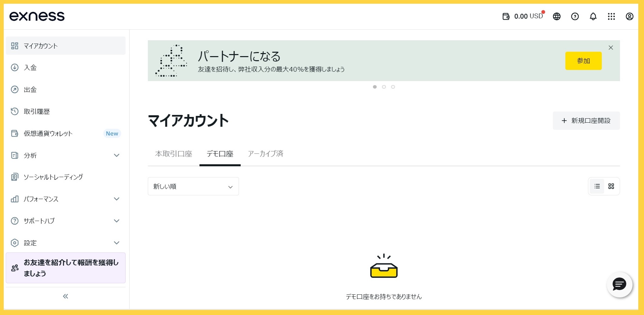Open the apps grid menu icon

(x=611, y=16)
